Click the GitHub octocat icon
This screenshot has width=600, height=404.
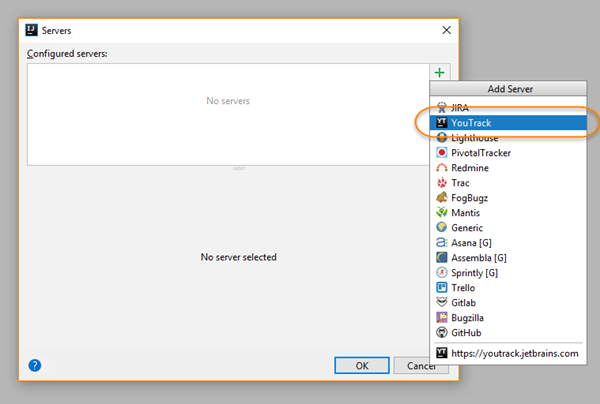442,332
